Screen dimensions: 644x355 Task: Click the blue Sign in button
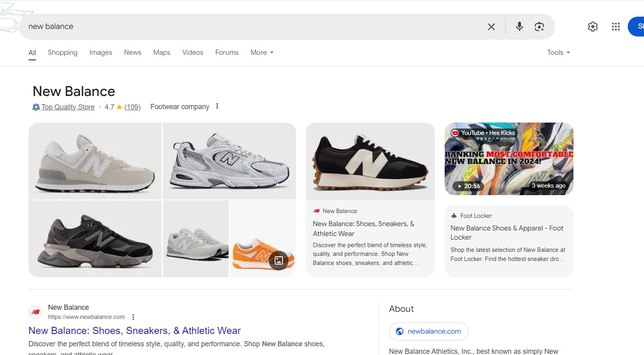pos(636,27)
